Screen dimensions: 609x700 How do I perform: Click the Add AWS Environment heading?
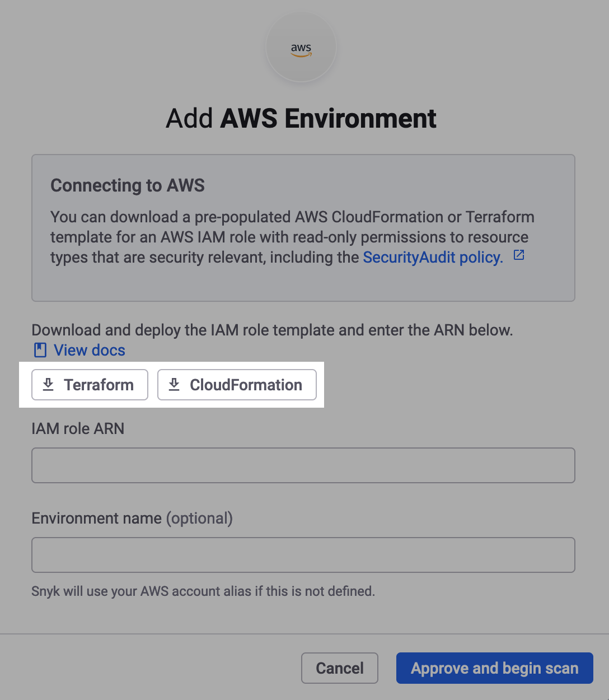(301, 119)
